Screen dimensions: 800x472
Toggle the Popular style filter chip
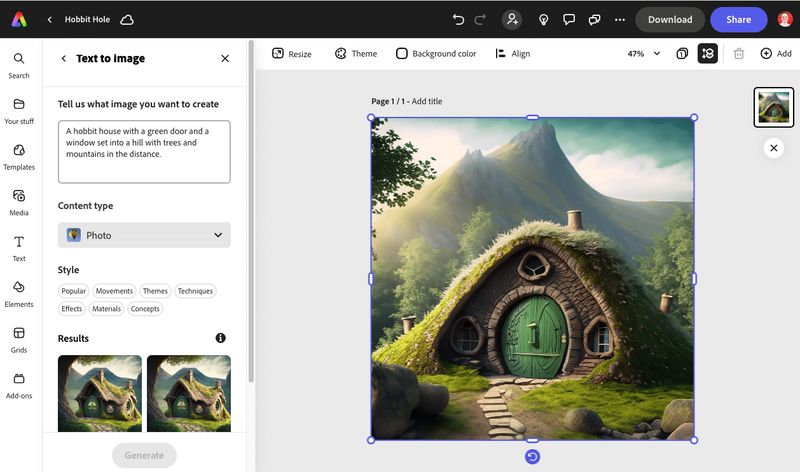click(x=73, y=291)
